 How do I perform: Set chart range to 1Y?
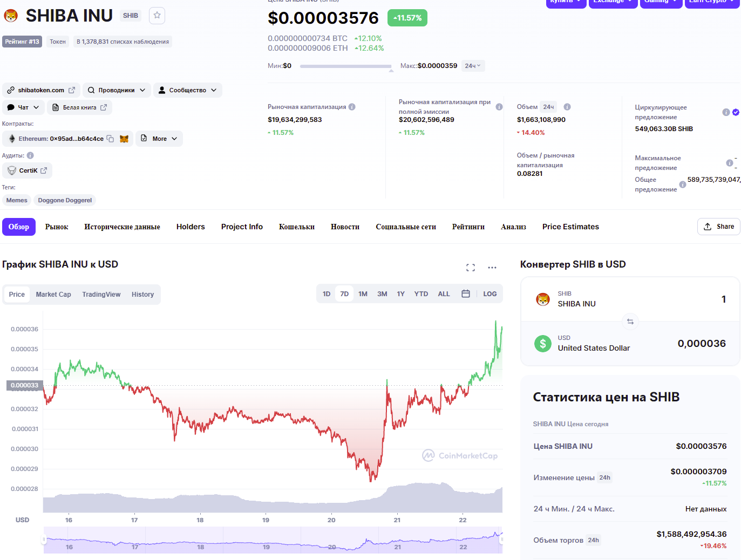(401, 294)
